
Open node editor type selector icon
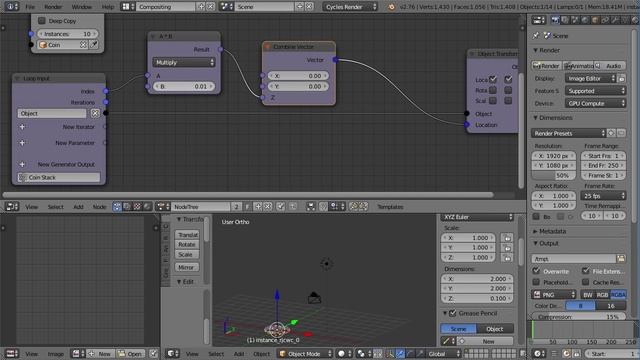coord(12,207)
